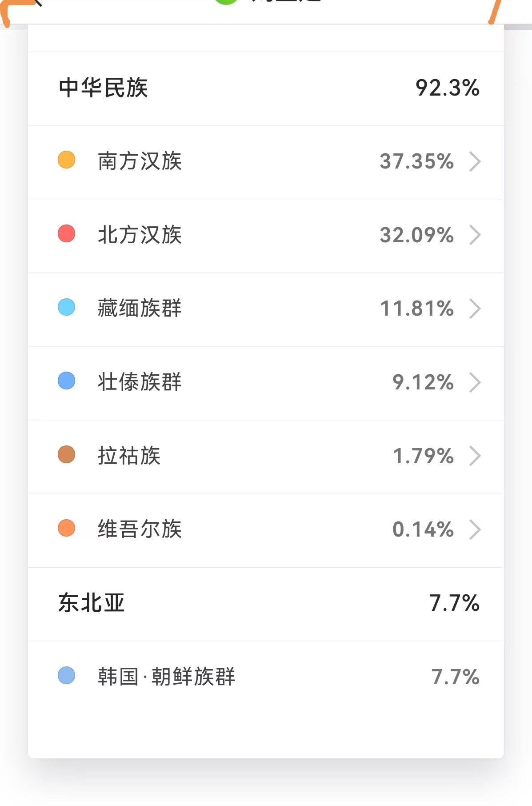Expand 壮傣族群 details arrow
The height and width of the screenshot is (806, 532).
tap(475, 382)
